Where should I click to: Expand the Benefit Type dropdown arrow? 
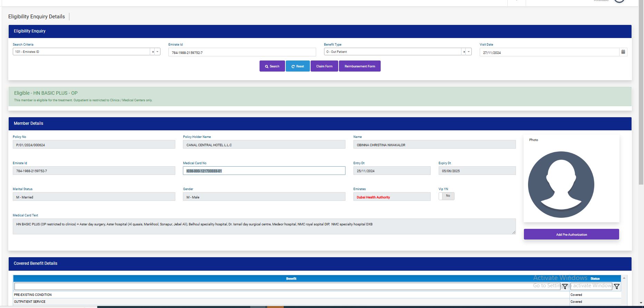469,52
